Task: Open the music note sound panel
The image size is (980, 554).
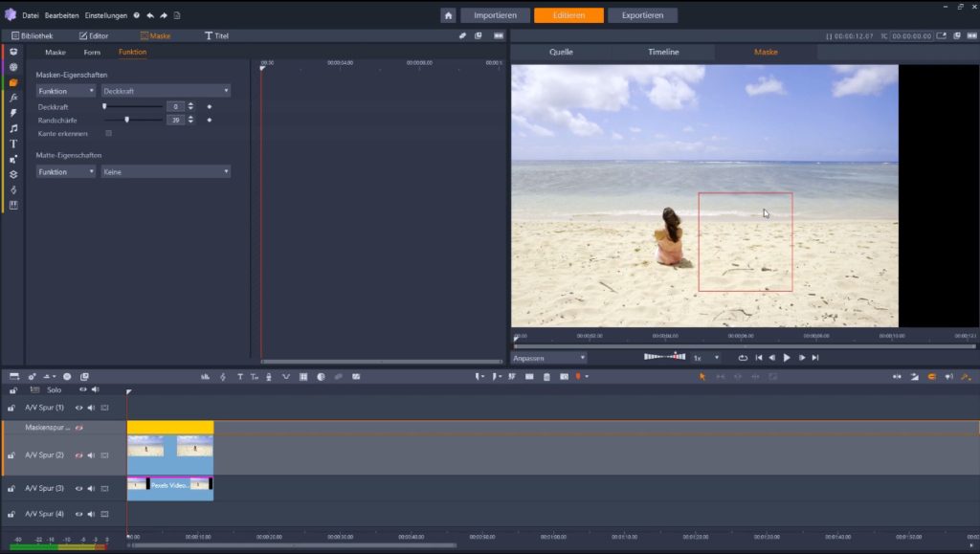Action: pyautogui.click(x=13, y=128)
